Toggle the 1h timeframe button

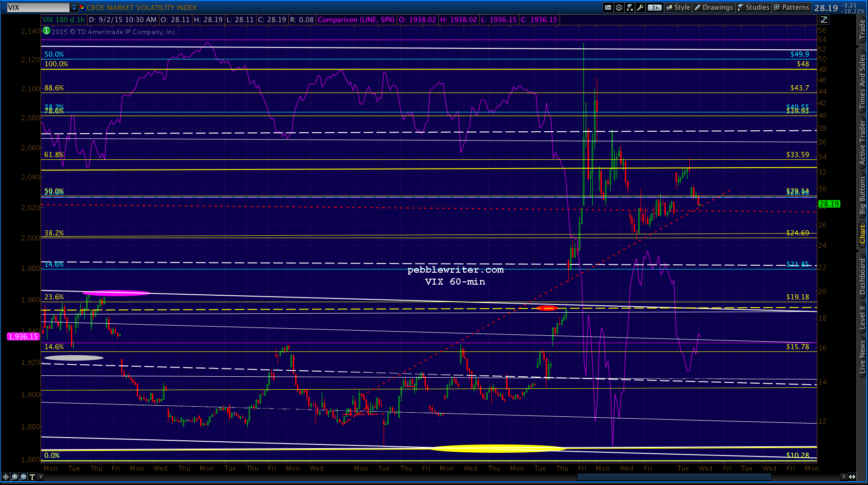coord(654,7)
